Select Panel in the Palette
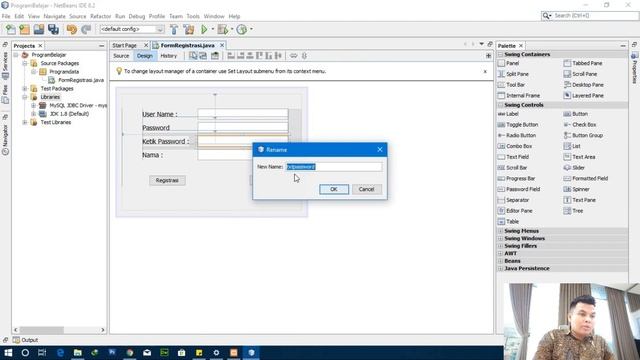This screenshot has height=360, width=640. click(x=508, y=63)
